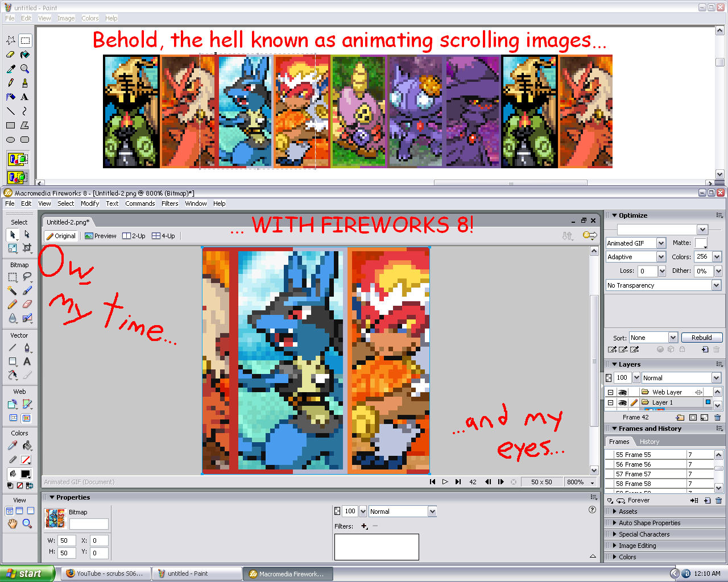Pick the Text tool in Fireworks Vector section
The image size is (728, 582).
[x=27, y=361]
